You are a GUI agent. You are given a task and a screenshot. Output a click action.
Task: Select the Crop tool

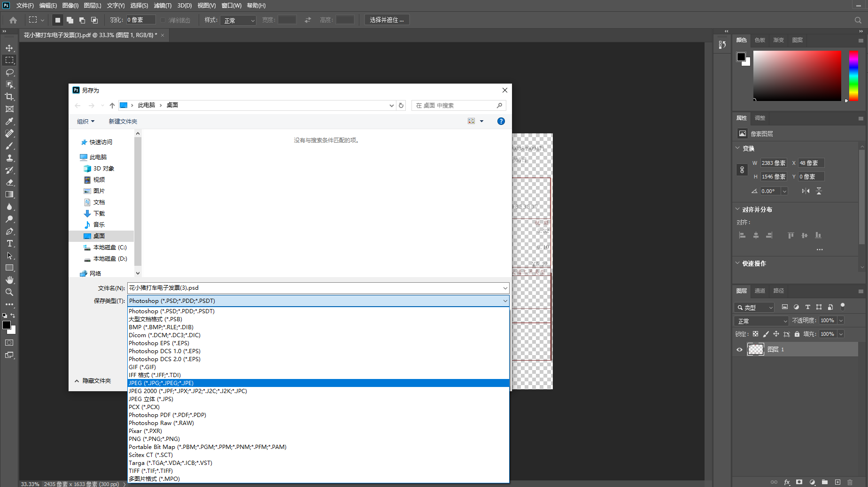pos(9,97)
